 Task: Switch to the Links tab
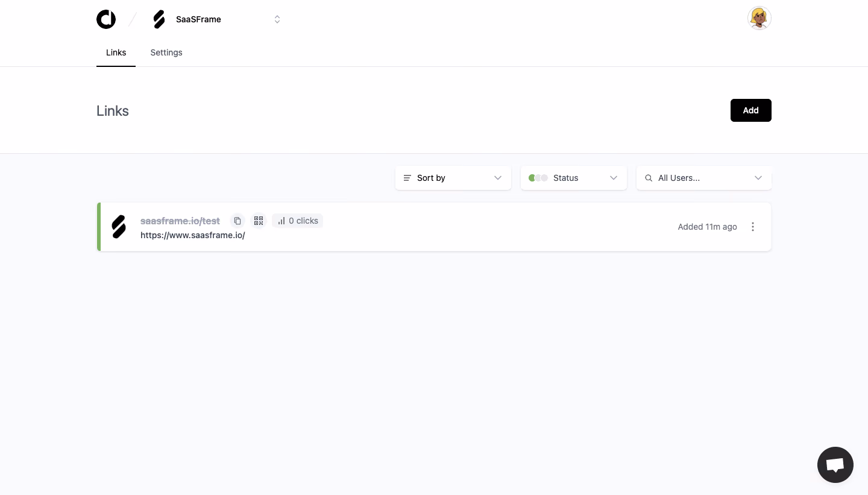[116, 52]
